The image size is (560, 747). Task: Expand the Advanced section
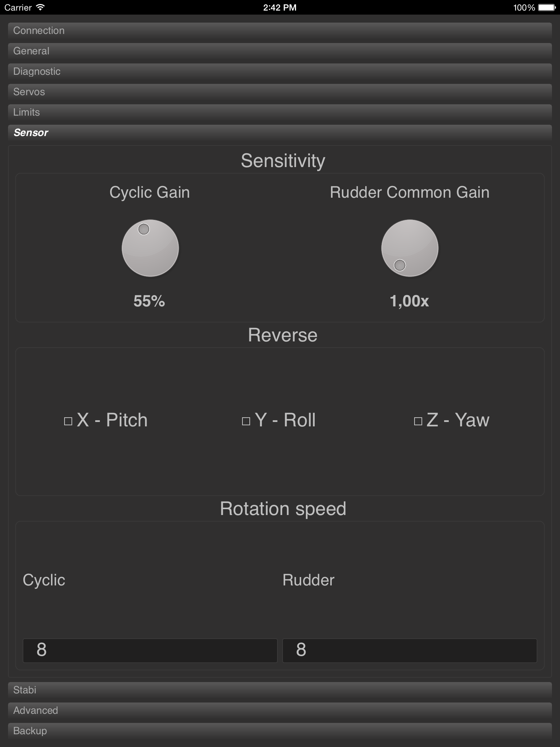click(280, 711)
